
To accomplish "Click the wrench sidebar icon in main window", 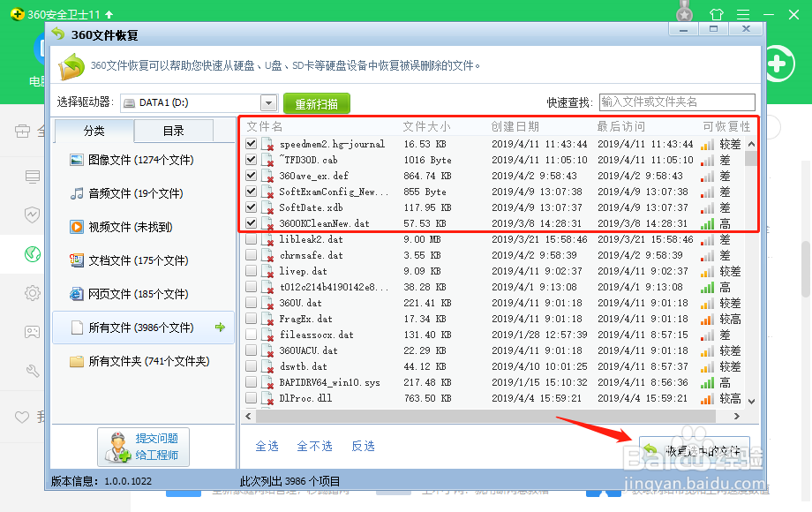I will (x=32, y=371).
